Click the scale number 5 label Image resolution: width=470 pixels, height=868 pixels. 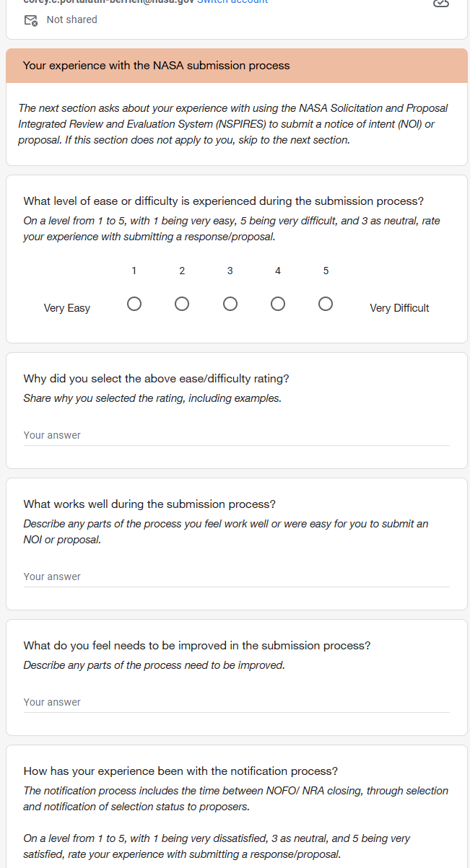pyautogui.click(x=326, y=271)
